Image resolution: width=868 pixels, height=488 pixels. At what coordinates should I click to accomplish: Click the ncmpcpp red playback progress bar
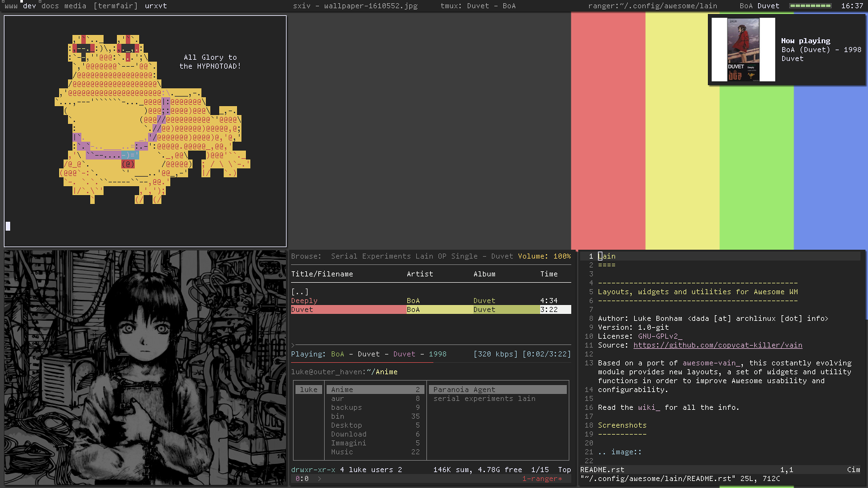point(362,362)
